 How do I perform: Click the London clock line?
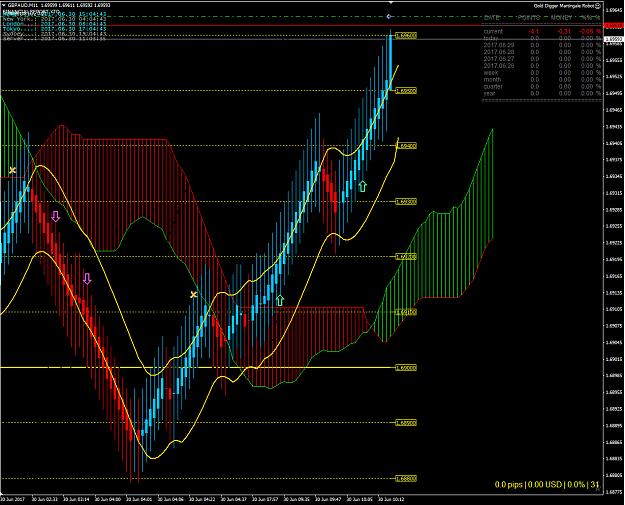coord(55,24)
